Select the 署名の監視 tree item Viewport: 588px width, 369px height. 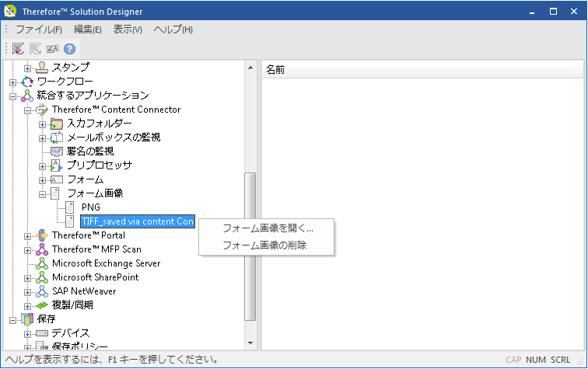click(90, 151)
